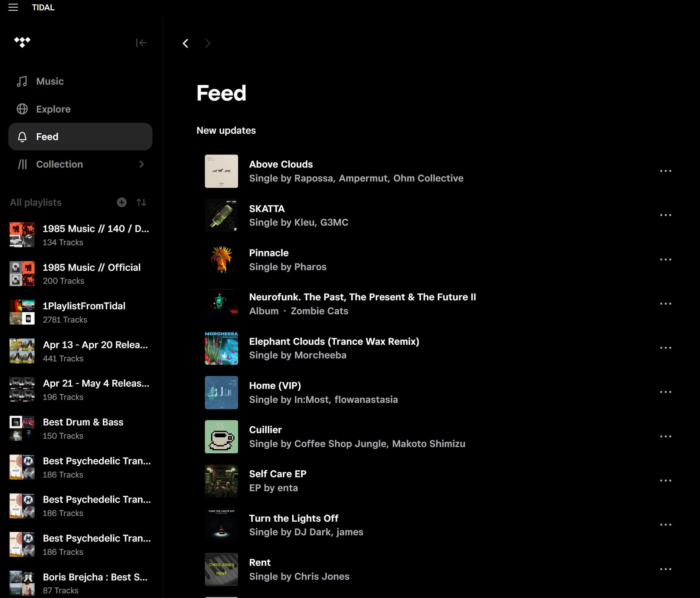Open the hamburger menu at top left
The height and width of the screenshot is (598, 700).
pos(13,7)
